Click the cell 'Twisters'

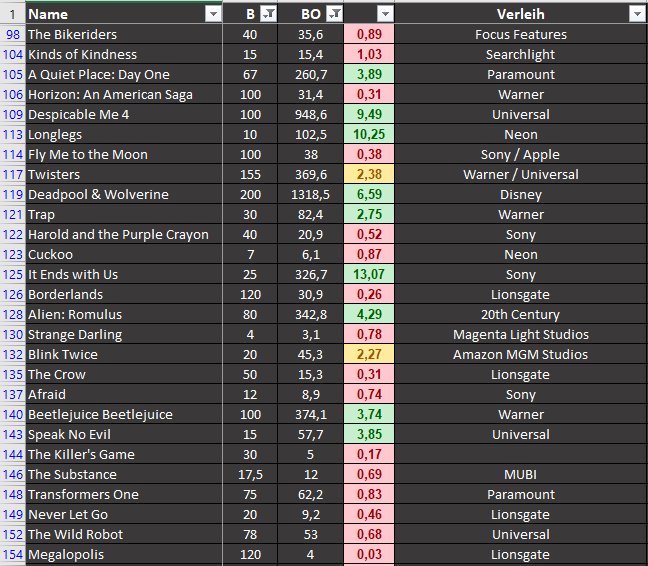pyautogui.click(x=124, y=174)
